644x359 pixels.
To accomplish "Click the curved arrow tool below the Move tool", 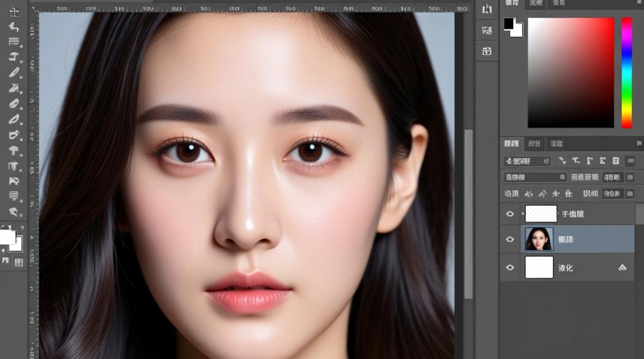I will (14, 27).
